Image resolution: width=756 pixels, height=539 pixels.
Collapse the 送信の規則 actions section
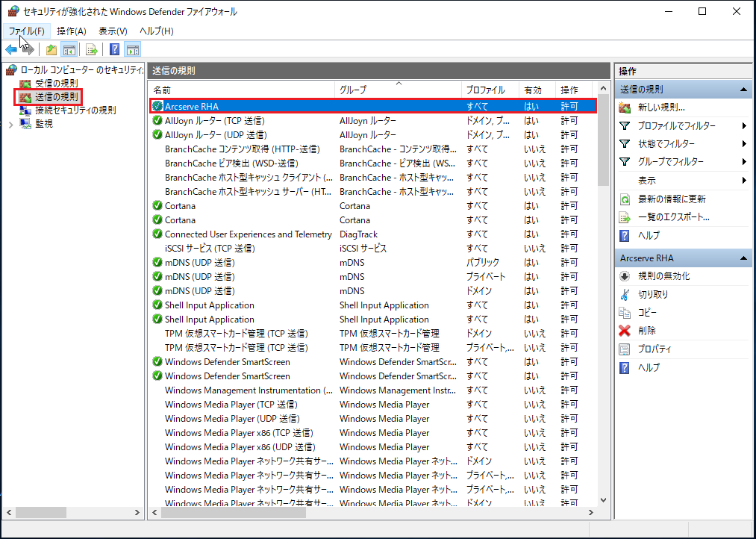[744, 90]
